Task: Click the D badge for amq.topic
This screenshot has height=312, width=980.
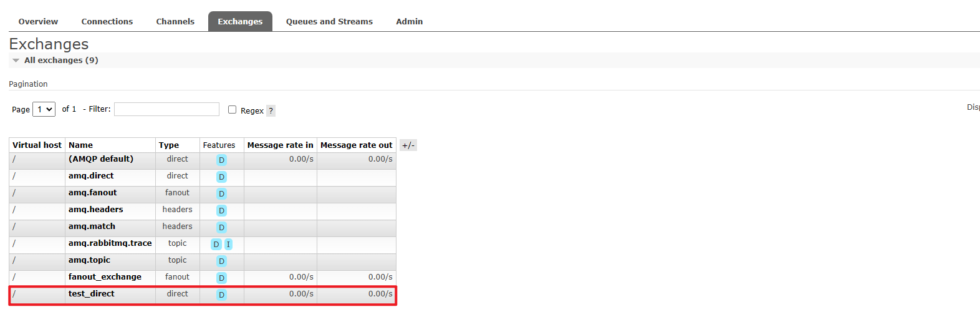Action: (221, 261)
